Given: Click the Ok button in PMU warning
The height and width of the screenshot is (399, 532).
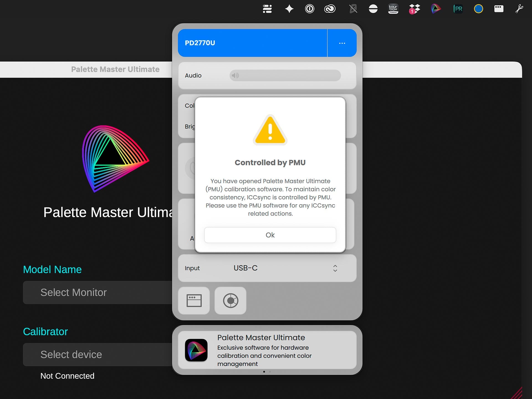Looking at the screenshot, I should coord(270,235).
